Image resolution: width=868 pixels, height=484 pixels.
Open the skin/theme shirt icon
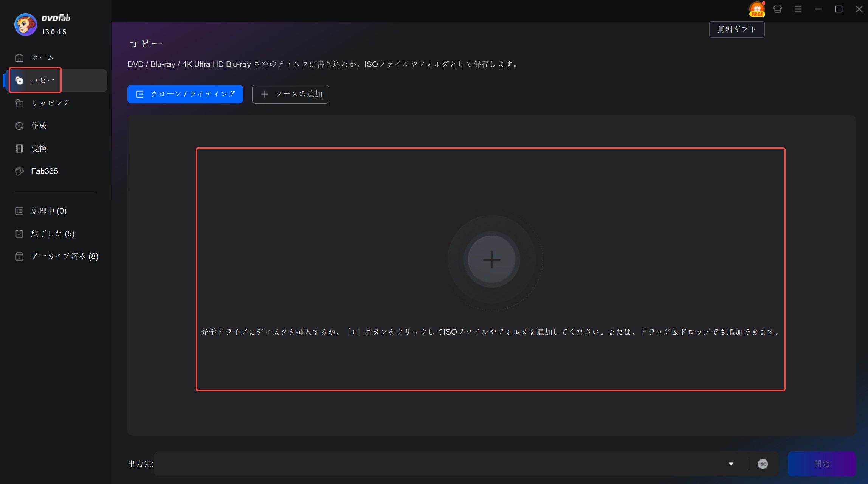[x=777, y=9]
